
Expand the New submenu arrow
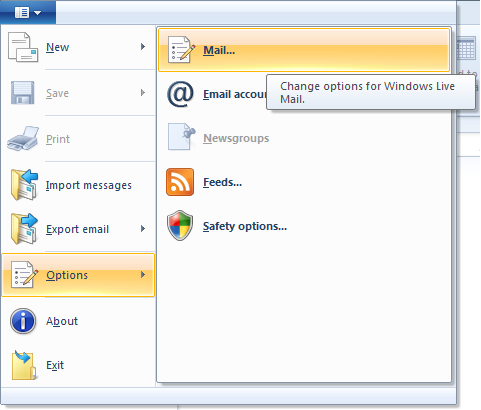(x=143, y=47)
